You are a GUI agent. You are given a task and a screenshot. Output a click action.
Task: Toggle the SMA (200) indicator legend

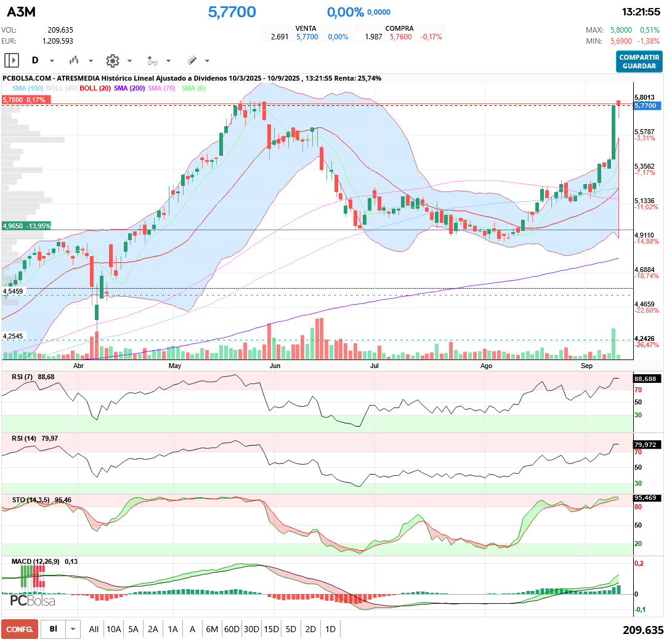tap(129, 88)
